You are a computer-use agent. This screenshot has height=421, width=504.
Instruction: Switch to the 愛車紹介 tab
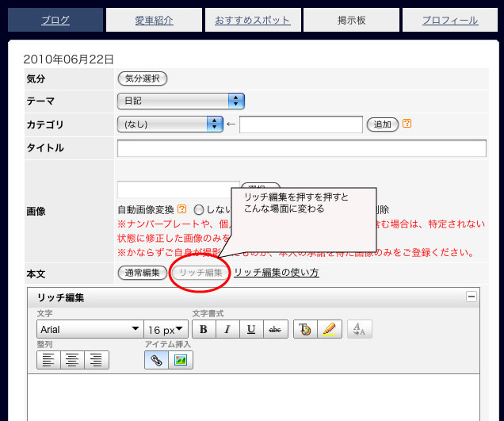click(x=154, y=20)
